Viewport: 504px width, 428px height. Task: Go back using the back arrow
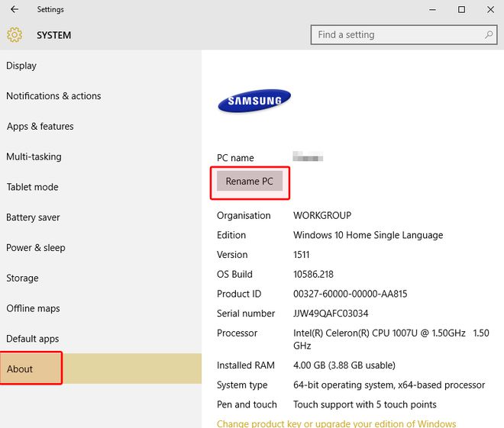pyautogui.click(x=15, y=9)
